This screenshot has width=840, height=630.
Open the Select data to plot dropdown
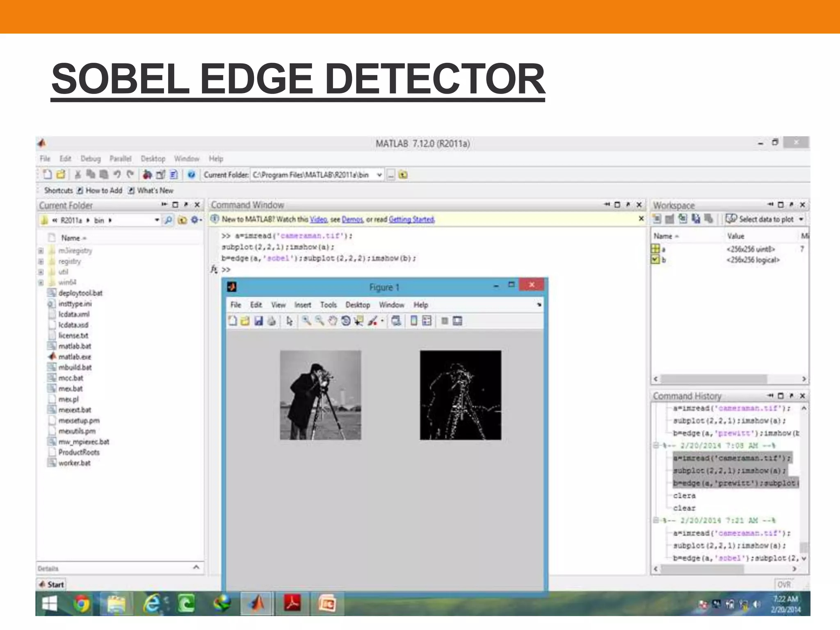click(x=801, y=219)
